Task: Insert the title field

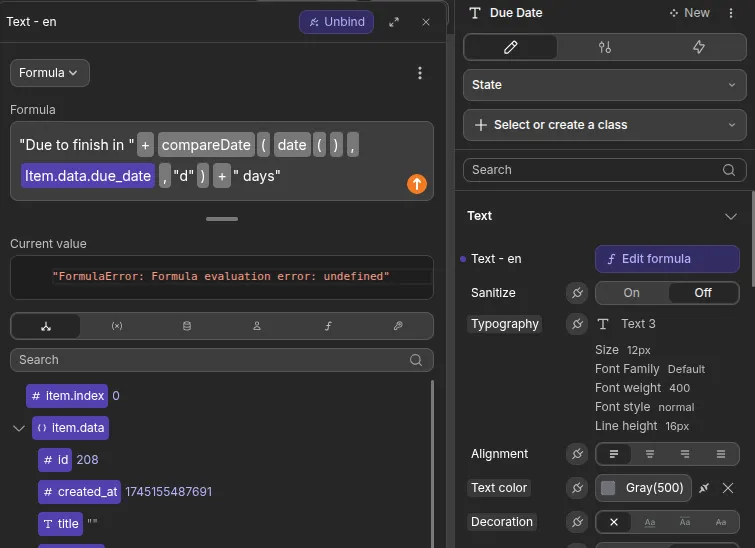Action: pyautogui.click(x=61, y=524)
